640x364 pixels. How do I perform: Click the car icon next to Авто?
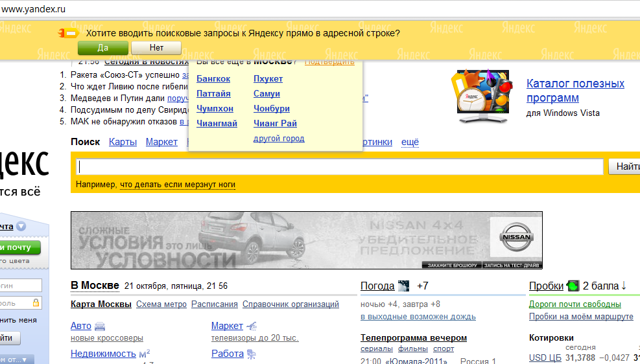100,326
